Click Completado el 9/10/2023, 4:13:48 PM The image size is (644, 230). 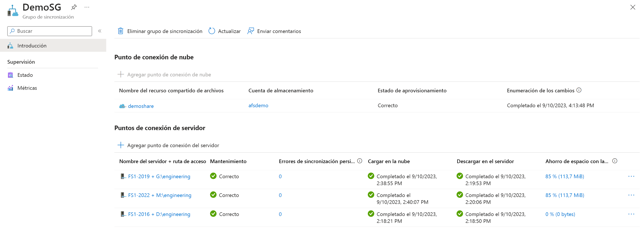550,105
